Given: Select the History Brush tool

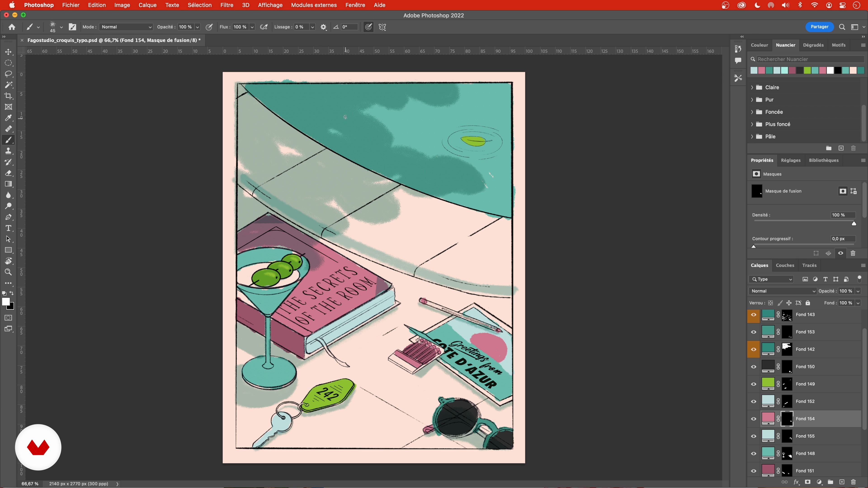Looking at the screenshot, I should [8, 162].
